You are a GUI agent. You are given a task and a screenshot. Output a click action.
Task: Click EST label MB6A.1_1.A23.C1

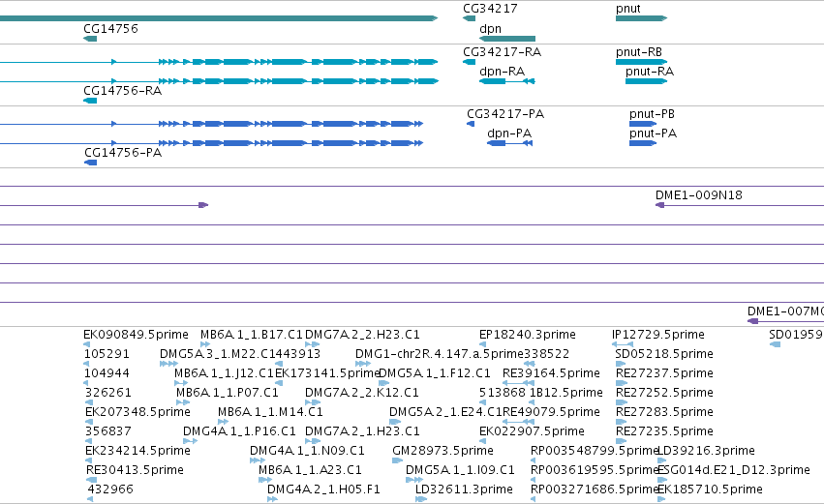coord(310,470)
